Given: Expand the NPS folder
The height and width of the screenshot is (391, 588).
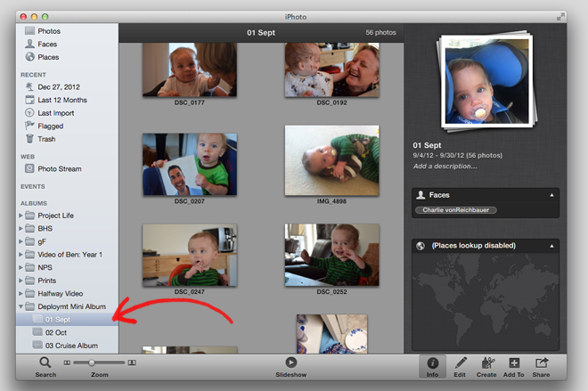Looking at the screenshot, I should [21, 268].
